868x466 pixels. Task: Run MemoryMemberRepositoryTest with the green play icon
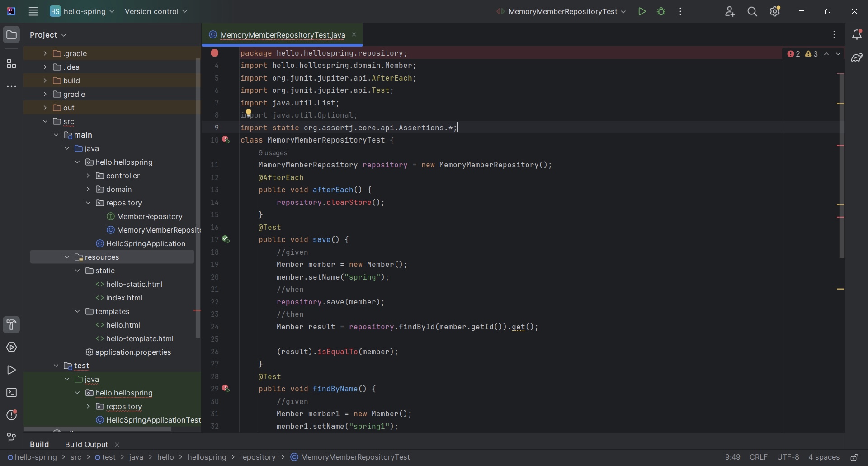(642, 12)
